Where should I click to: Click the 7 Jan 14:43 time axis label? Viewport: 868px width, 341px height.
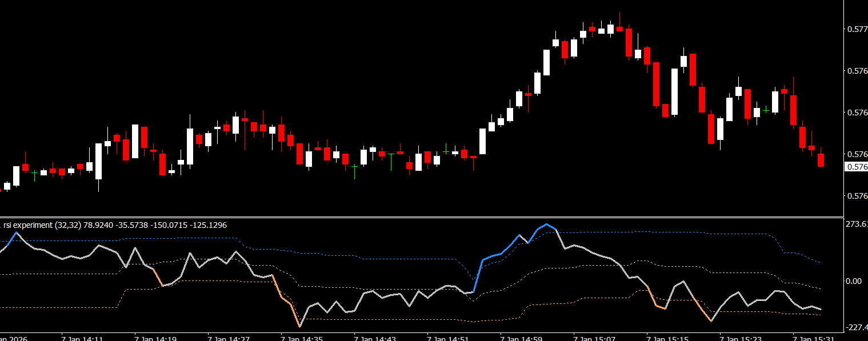[375, 339]
